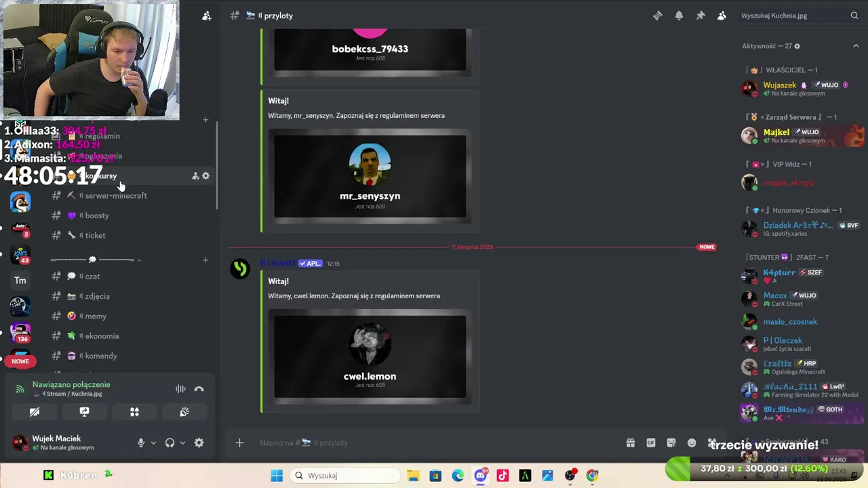Screen dimensions: 868x488
Task: Disconnect from the voice channel
Action: [199, 389]
